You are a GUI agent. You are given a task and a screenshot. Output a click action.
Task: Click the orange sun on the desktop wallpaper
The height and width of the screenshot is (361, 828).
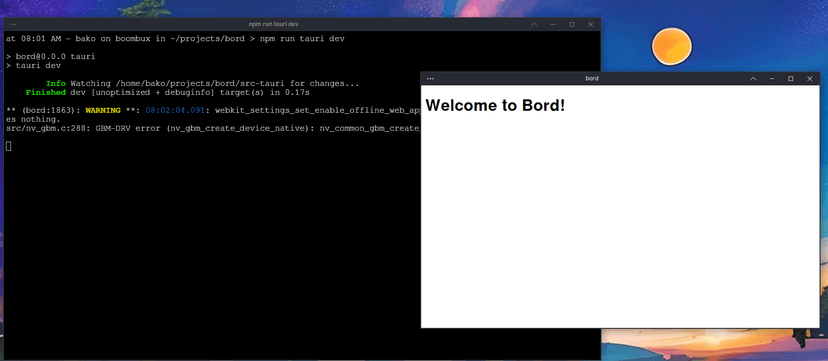pyautogui.click(x=672, y=47)
